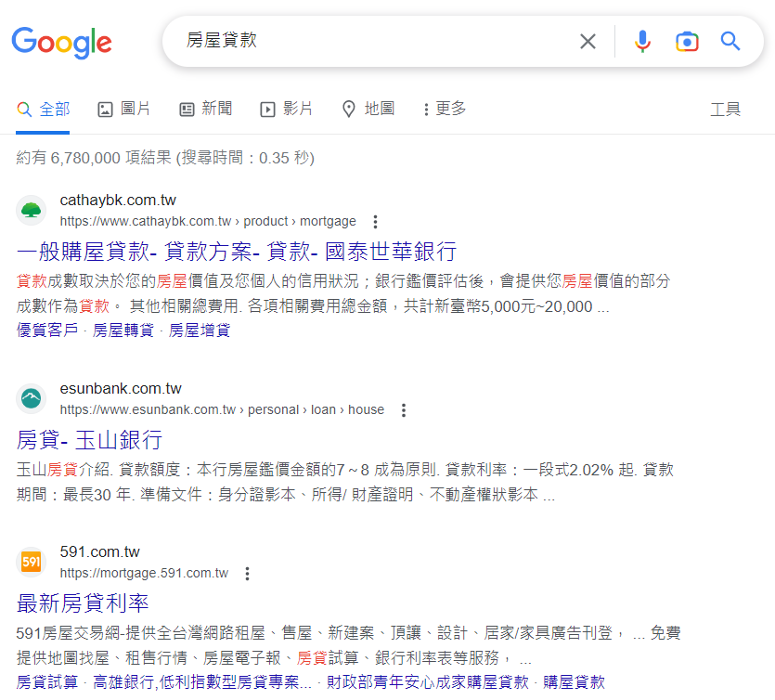Open 高雄銀行,低利指數型房貸專案 sitelink
Image resolution: width=775 pixels, height=700 pixels.
click(202, 682)
